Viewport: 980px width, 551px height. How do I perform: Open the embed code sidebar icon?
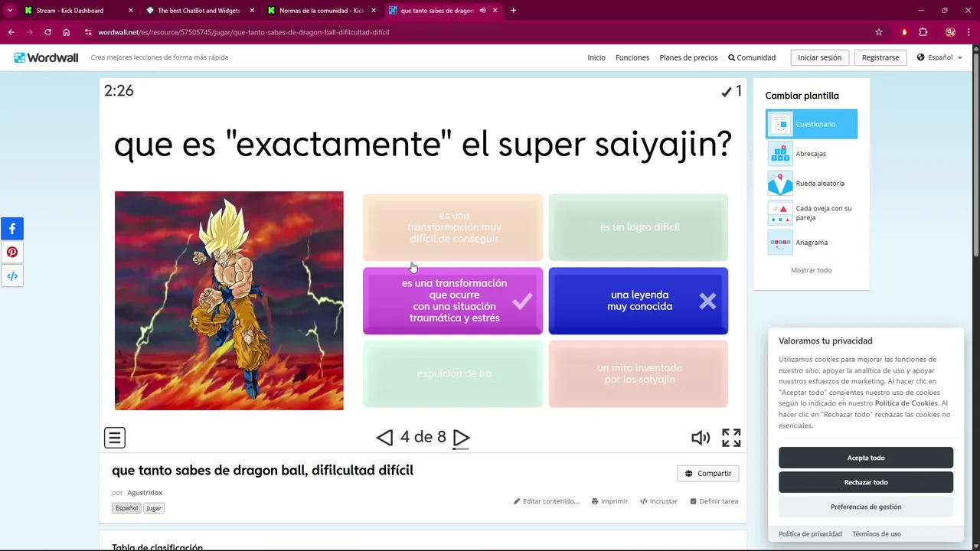click(x=12, y=275)
